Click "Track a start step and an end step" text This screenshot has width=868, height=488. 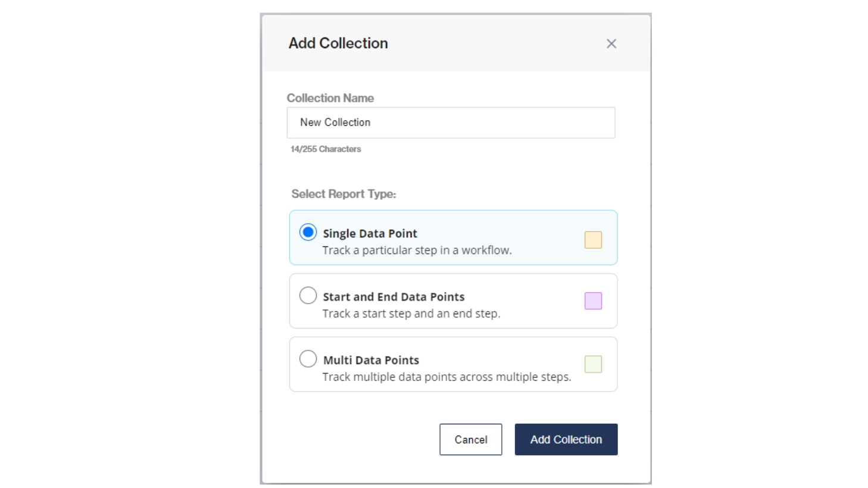tap(411, 314)
